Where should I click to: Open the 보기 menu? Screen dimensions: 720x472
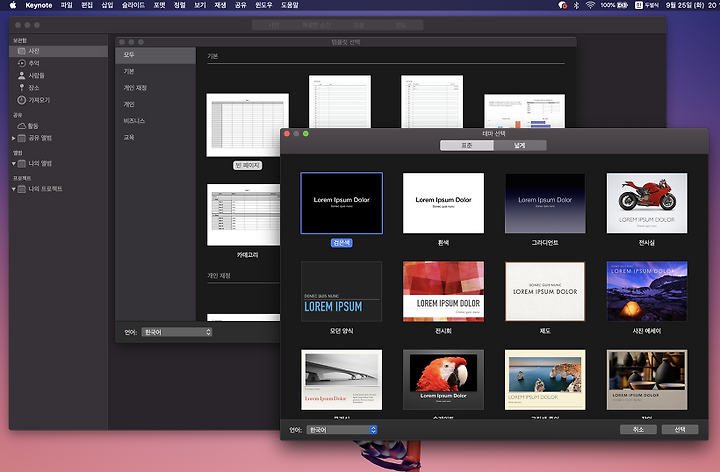pyautogui.click(x=200, y=5)
